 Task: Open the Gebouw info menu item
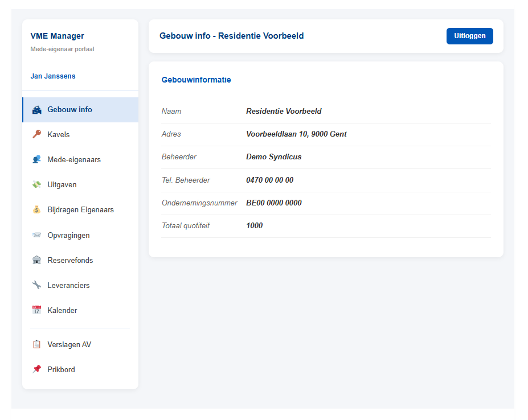[80, 110]
